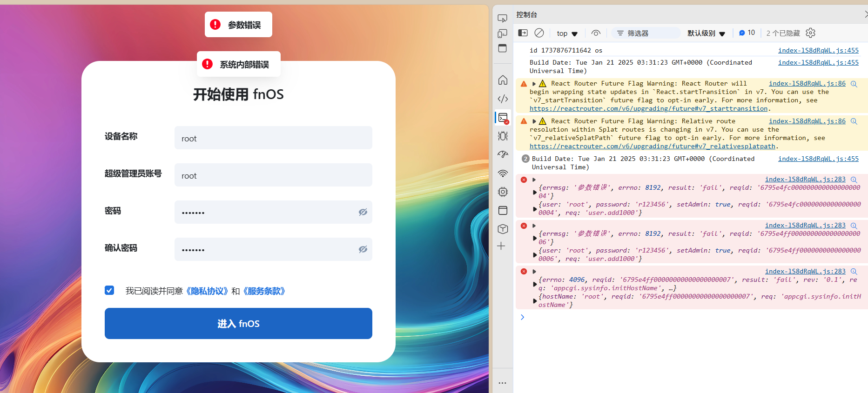The width and height of the screenshot is (868, 393).
Task: Open the 《服务条款》 link
Action: (x=264, y=291)
